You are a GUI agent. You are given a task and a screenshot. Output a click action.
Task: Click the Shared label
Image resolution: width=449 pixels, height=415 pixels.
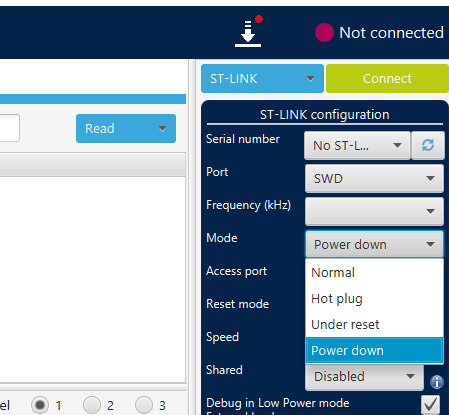(x=224, y=370)
